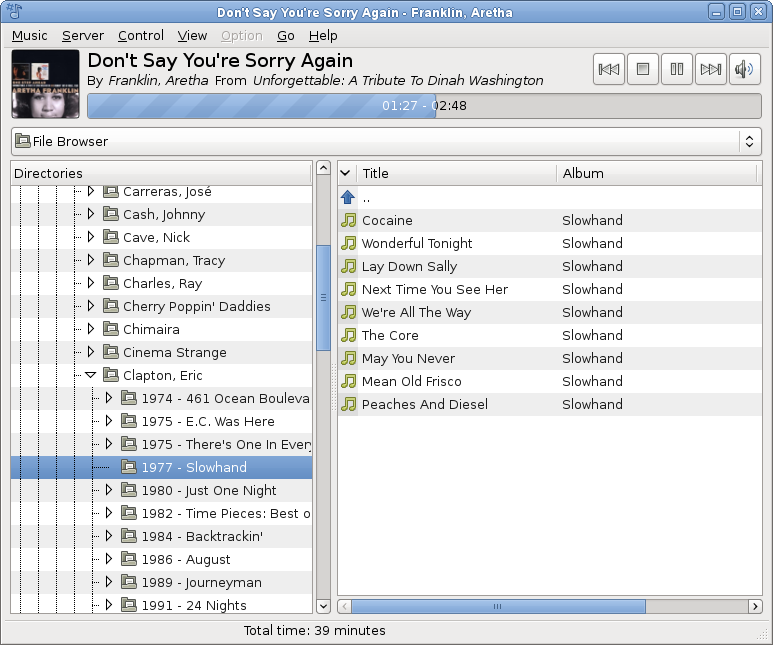This screenshot has width=773, height=645.
Task: Pause the current song
Action: [x=677, y=69]
